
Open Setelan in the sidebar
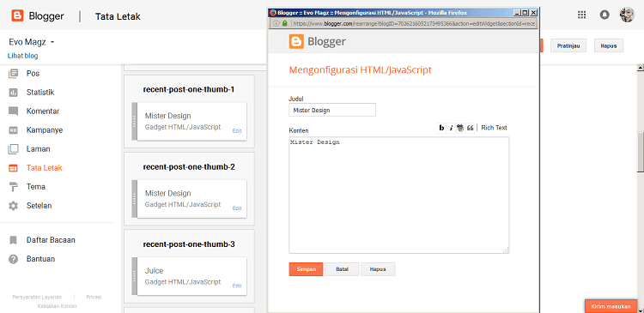point(39,206)
